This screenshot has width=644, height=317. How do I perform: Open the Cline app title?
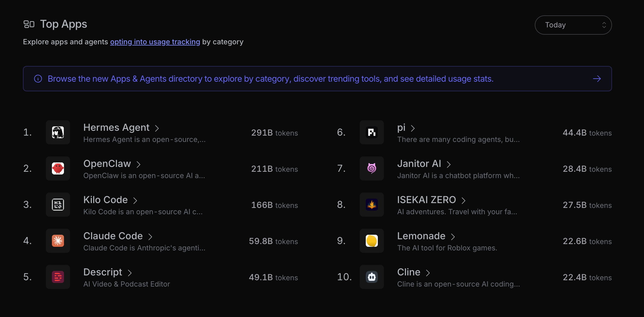(x=409, y=272)
